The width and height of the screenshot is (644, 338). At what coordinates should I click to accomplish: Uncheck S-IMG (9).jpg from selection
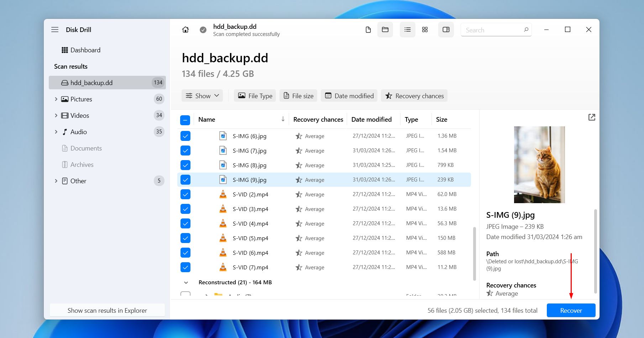(185, 180)
